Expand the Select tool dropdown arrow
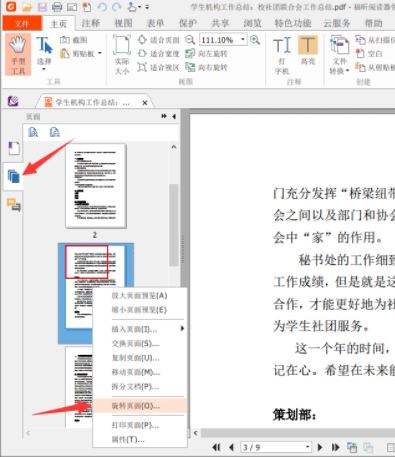Image resolution: width=395 pixels, height=457 pixels. click(44, 69)
